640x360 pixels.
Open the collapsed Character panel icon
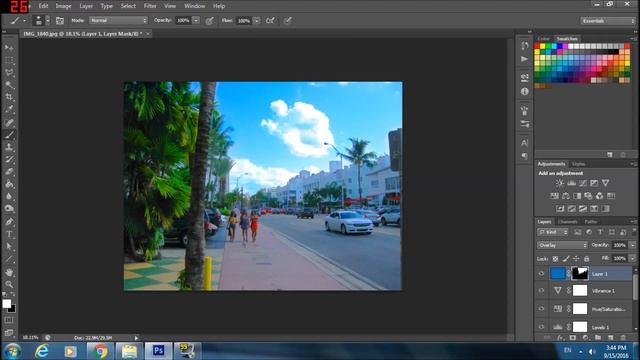click(524, 143)
